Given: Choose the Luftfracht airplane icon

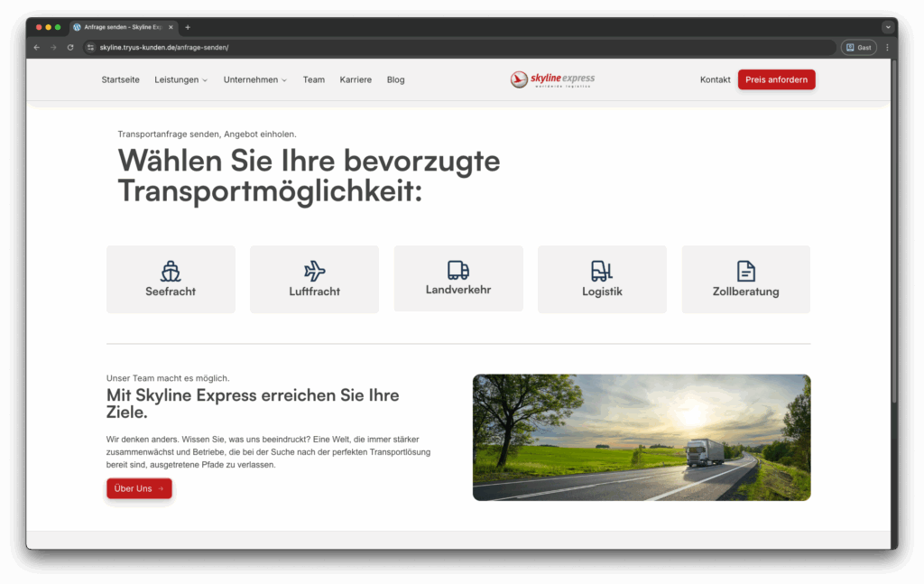Looking at the screenshot, I should pyautogui.click(x=314, y=271).
